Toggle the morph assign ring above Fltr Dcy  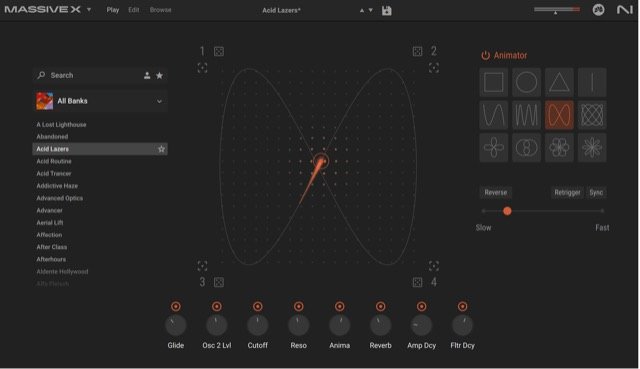pyautogui.click(x=462, y=307)
